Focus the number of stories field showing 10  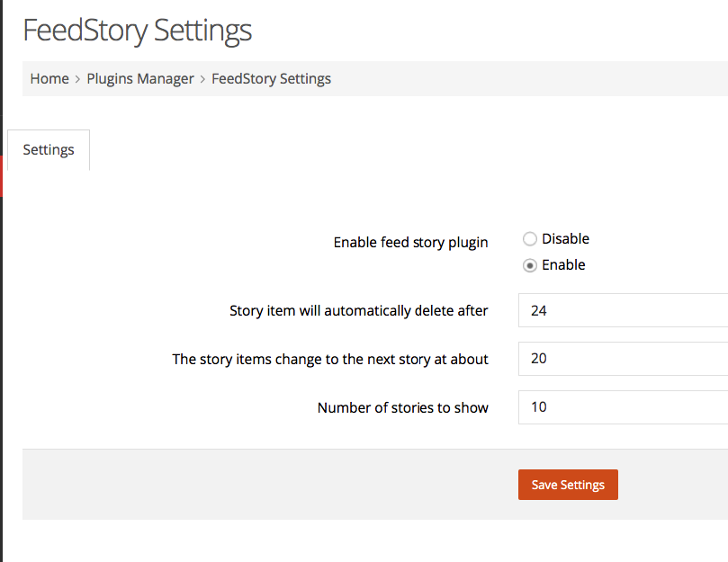click(623, 407)
